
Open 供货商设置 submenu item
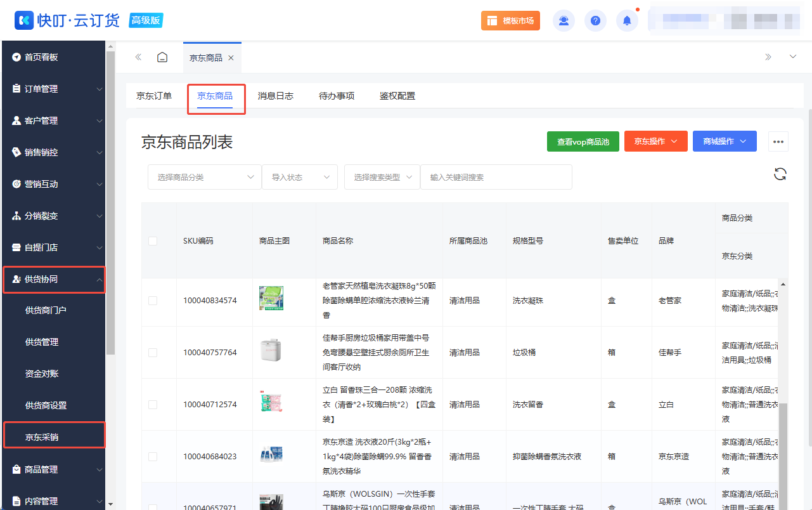(x=53, y=405)
